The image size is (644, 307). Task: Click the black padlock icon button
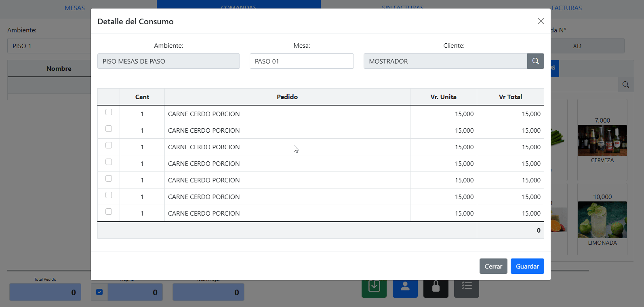click(436, 288)
